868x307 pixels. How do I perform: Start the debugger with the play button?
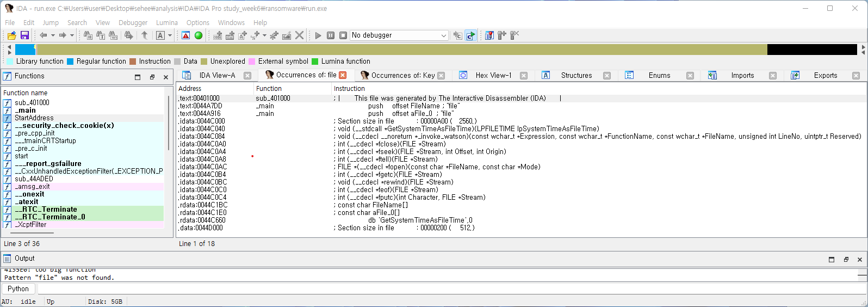click(x=318, y=35)
